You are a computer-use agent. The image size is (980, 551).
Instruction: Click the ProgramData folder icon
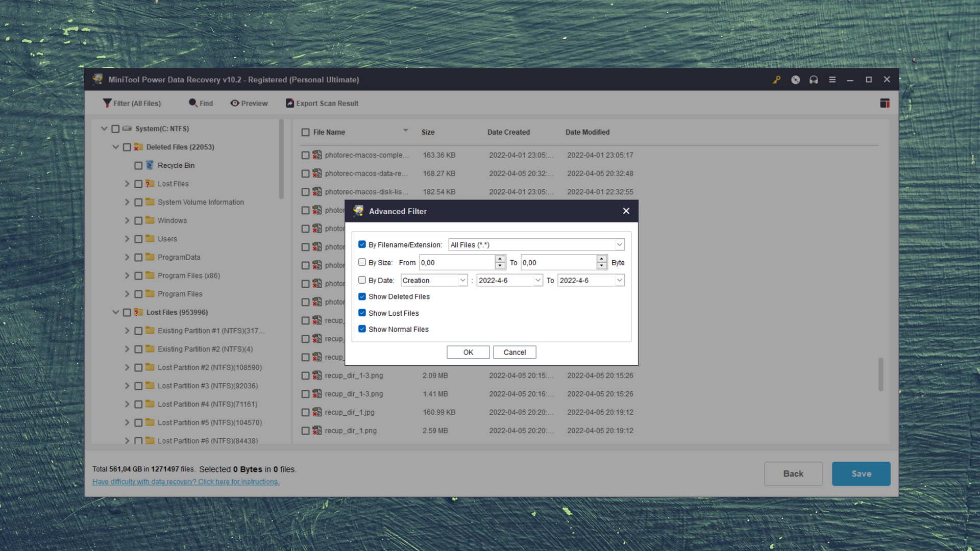[x=150, y=257]
